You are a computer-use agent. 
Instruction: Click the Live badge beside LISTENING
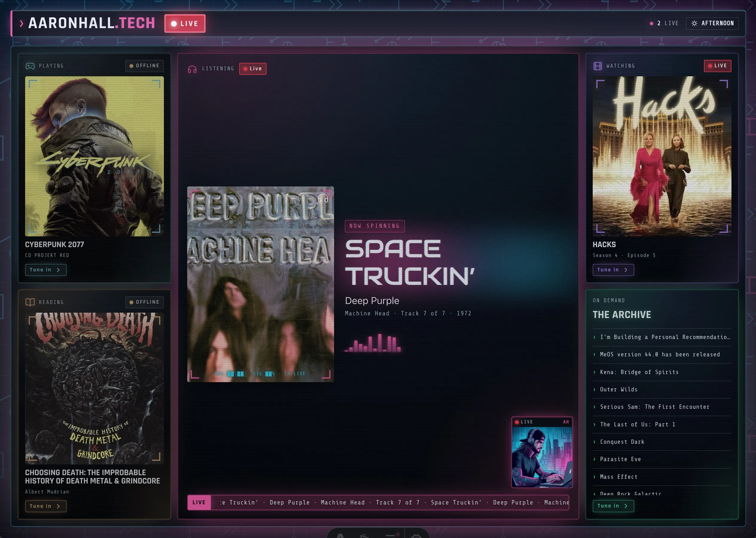point(253,69)
